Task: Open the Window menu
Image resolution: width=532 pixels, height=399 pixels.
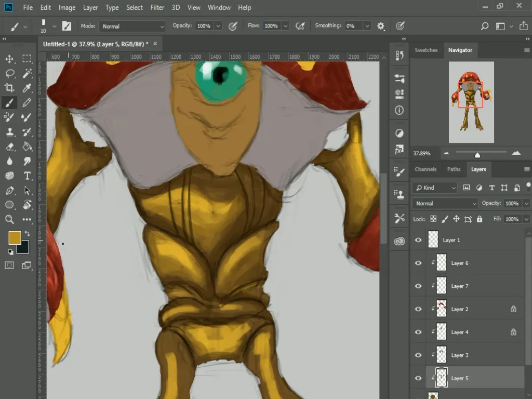Action: (219, 7)
